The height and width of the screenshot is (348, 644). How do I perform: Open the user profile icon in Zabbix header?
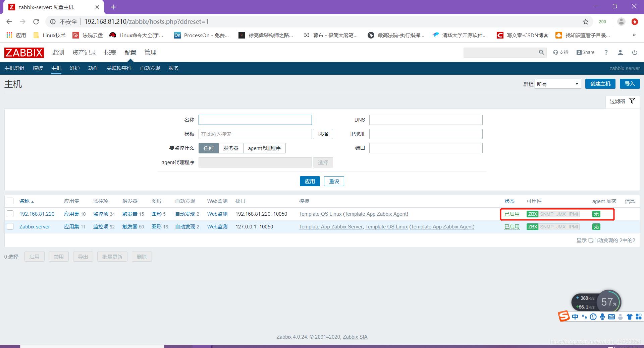tap(620, 52)
